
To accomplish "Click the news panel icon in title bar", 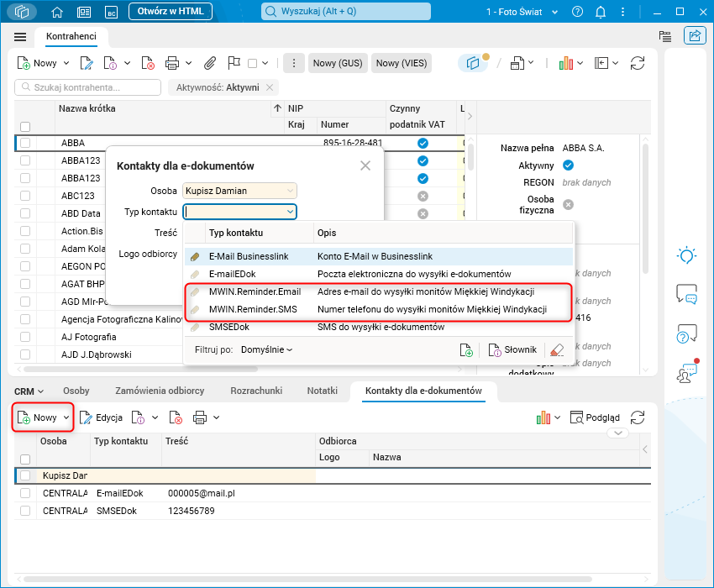I will 84,13.
